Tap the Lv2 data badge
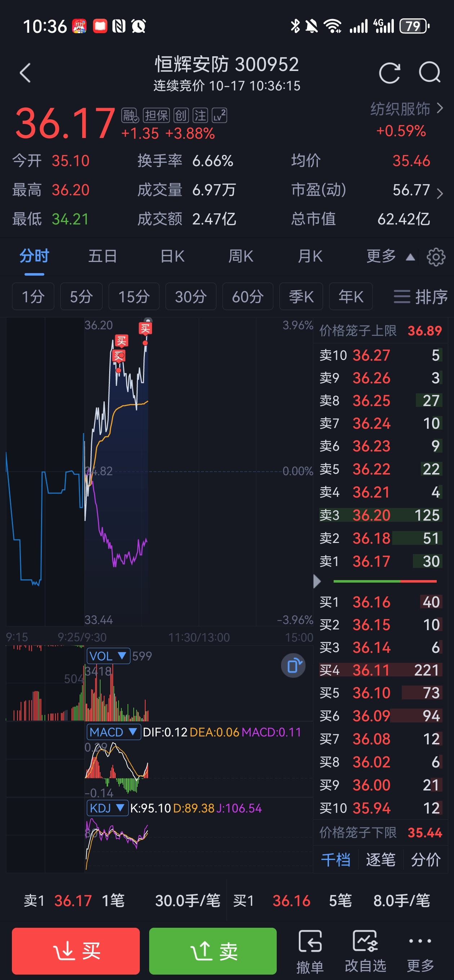 219,115
